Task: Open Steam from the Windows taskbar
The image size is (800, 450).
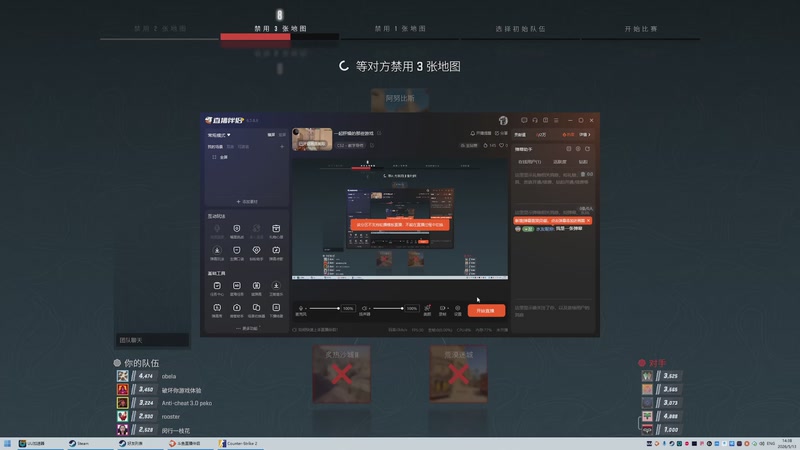Action: [x=80, y=444]
